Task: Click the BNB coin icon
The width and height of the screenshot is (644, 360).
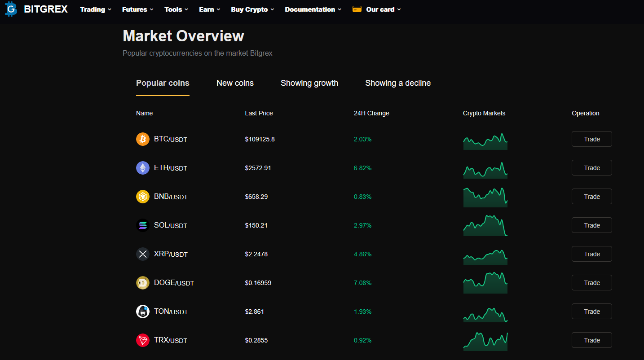Action: tap(143, 197)
